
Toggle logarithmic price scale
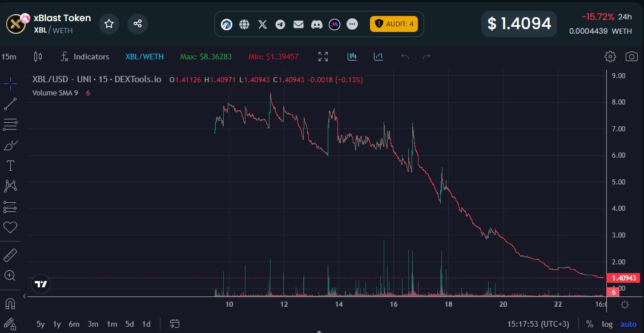[x=607, y=324]
